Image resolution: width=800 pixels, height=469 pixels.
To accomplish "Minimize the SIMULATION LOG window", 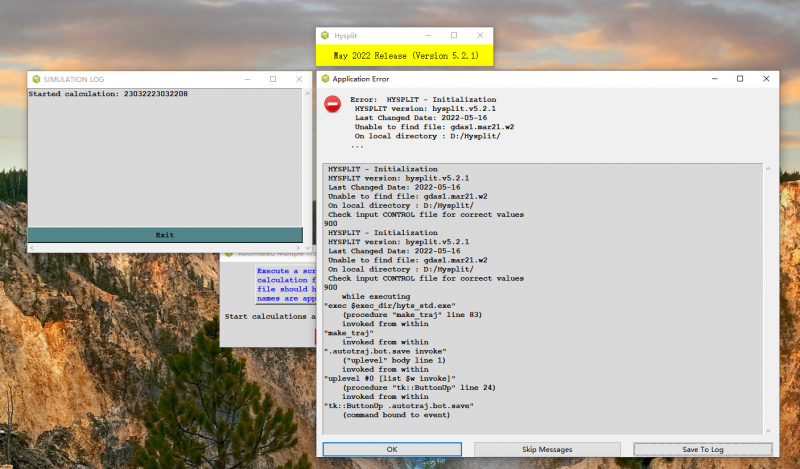I will [x=246, y=79].
